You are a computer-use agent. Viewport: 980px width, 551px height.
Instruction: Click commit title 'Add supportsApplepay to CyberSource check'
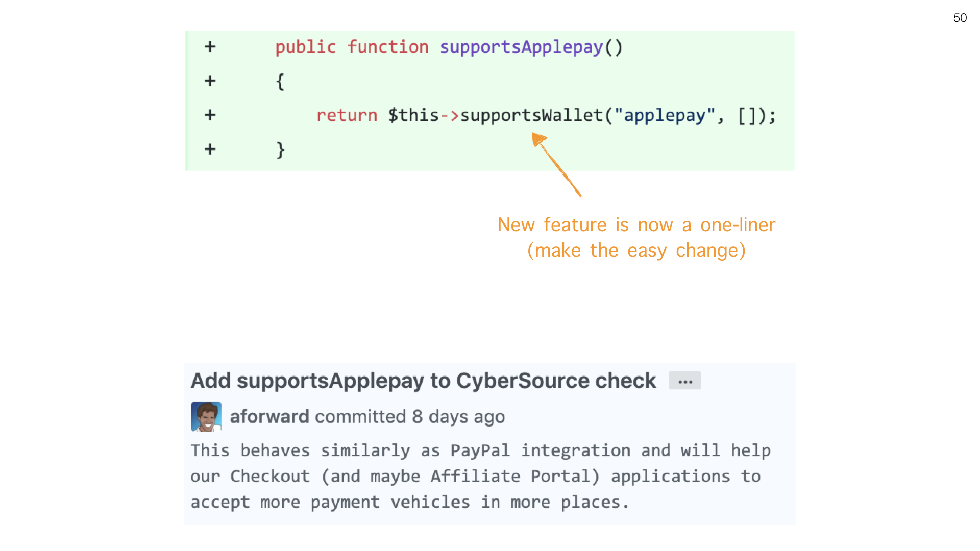click(423, 381)
